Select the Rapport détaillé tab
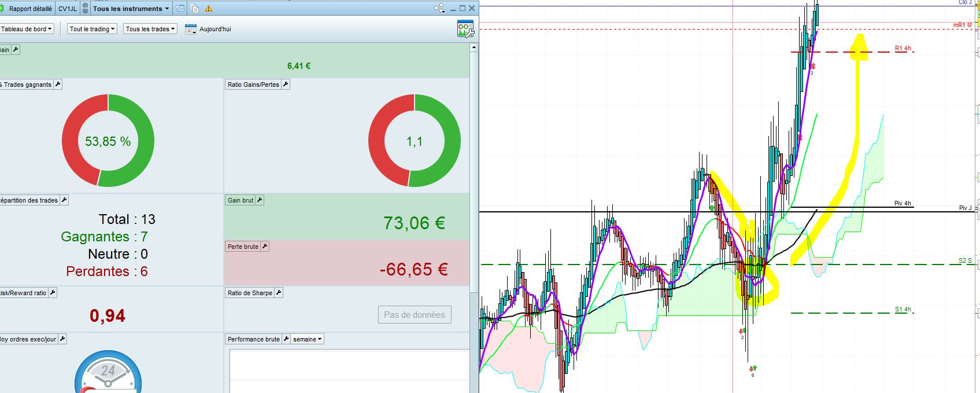The height and width of the screenshot is (393, 980). pyautogui.click(x=30, y=9)
